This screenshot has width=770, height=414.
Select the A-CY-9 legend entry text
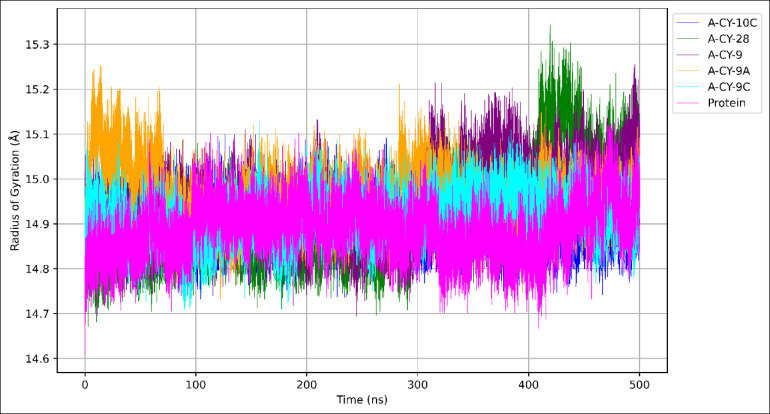coord(725,55)
